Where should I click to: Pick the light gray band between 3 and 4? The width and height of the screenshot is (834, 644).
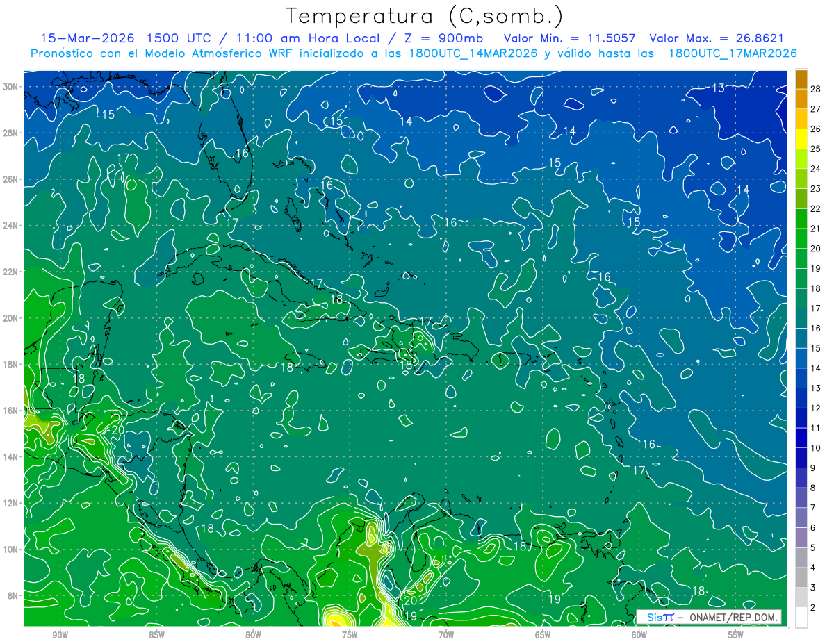click(x=801, y=577)
